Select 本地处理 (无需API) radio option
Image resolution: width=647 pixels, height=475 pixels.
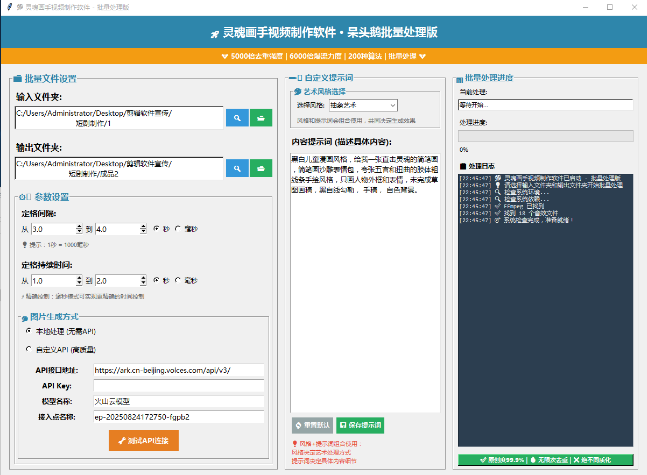pos(29,330)
